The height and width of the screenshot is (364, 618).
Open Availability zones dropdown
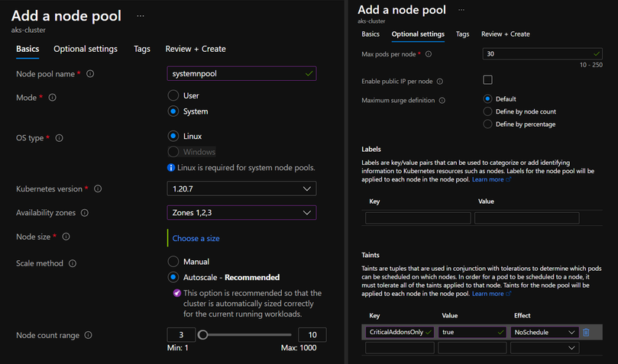241,213
